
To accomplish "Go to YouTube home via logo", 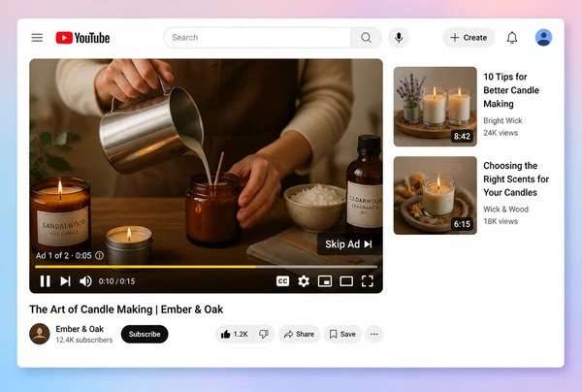I will tap(82, 38).
